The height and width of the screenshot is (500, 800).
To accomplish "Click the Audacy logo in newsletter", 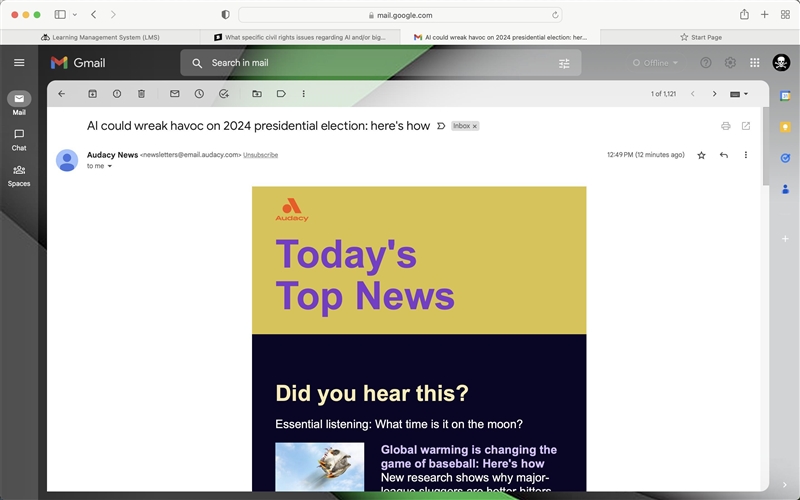I will click(x=292, y=210).
